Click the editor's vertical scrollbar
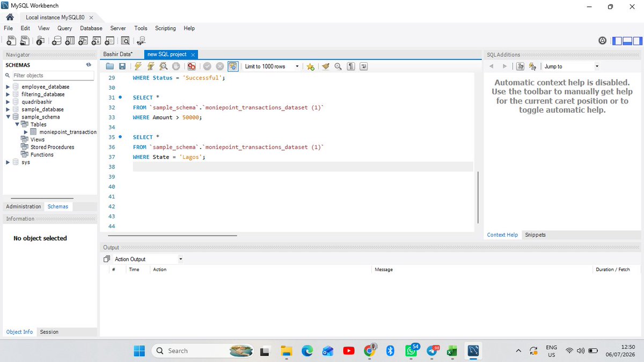This screenshot has height=362, width=644. point(478,197)
